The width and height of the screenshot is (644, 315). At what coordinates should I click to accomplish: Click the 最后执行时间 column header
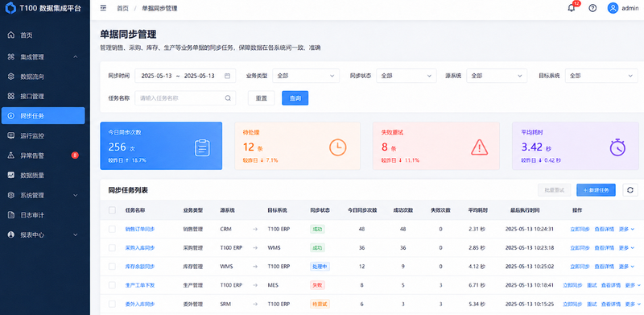point(525,210)
